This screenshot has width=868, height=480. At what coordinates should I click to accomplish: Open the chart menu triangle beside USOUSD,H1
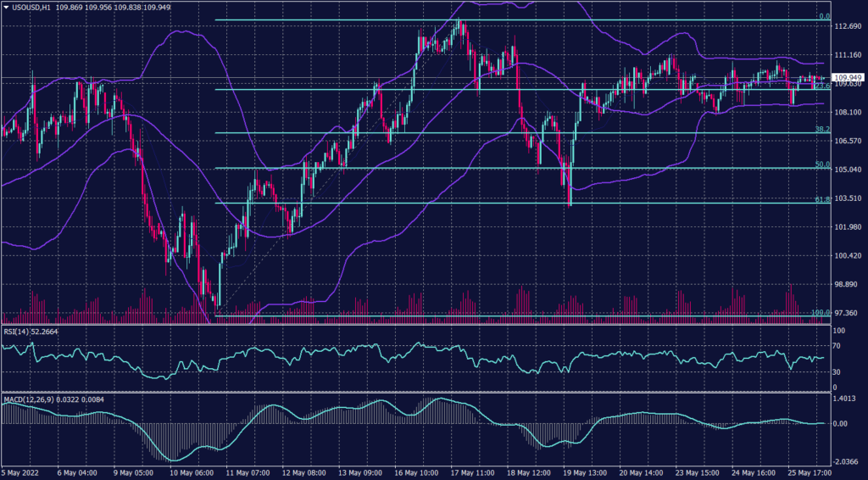[6, 8]
